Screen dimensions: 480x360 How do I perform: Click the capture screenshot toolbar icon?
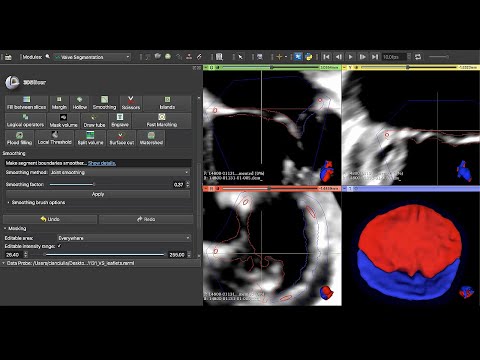click(x=260, y=57)
